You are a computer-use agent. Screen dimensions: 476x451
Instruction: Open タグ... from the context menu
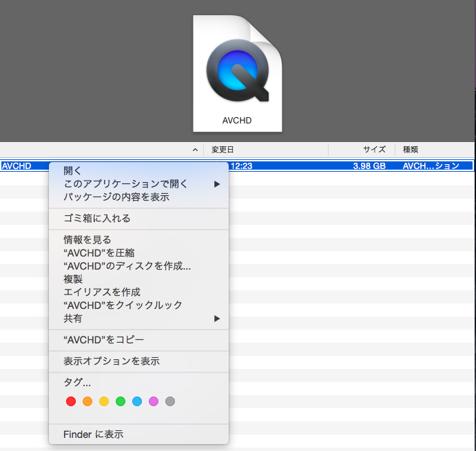pyautogui.click(x=77, y=383)
